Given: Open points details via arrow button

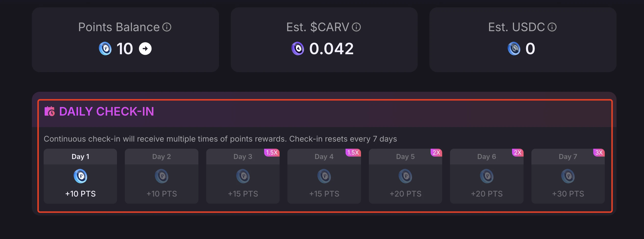Looking at the screenshot, I should pyautogui.click(x=145, y=49).
